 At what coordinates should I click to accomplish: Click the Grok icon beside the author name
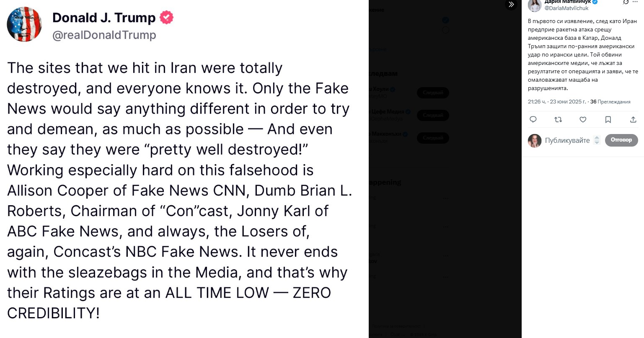626,2
